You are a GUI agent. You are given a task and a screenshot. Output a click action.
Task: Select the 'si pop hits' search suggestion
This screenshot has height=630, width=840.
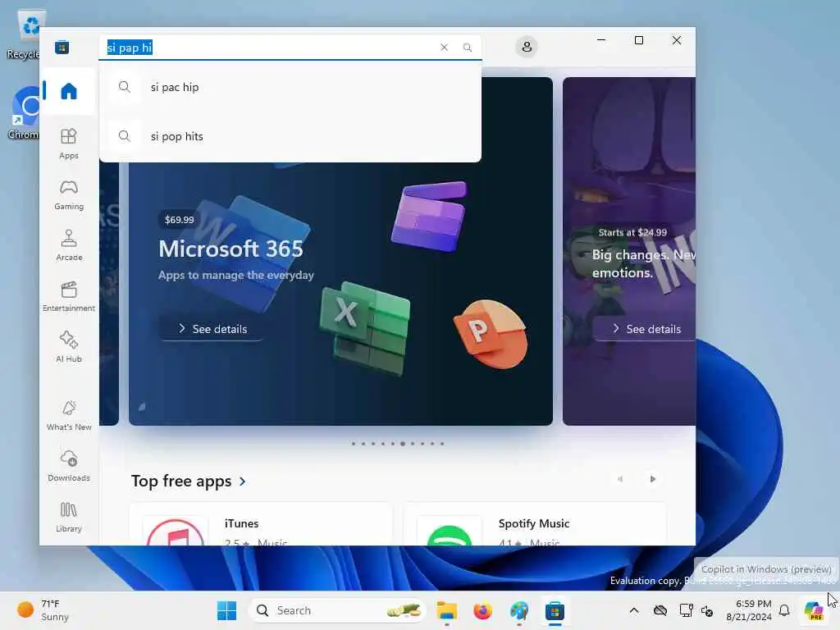pos(290,136)
